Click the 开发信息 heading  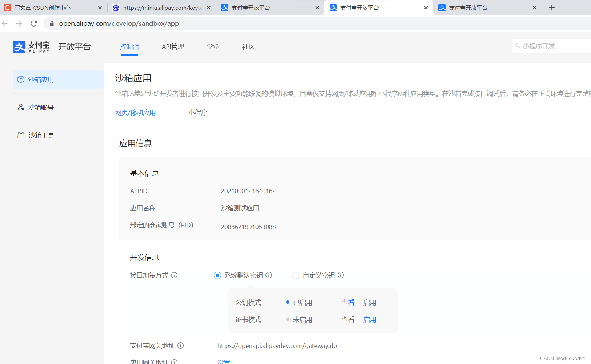pyautogui.click(x=144, y=258)
